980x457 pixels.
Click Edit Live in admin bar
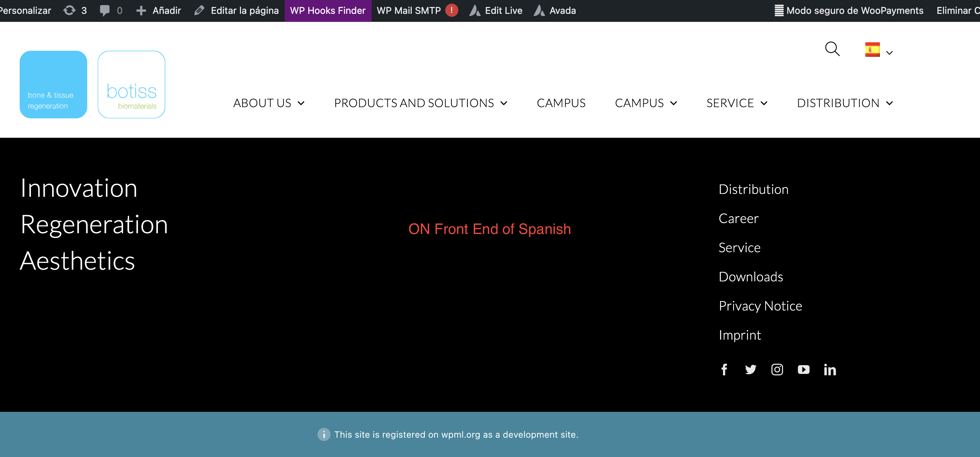click(x=504, y=10)
